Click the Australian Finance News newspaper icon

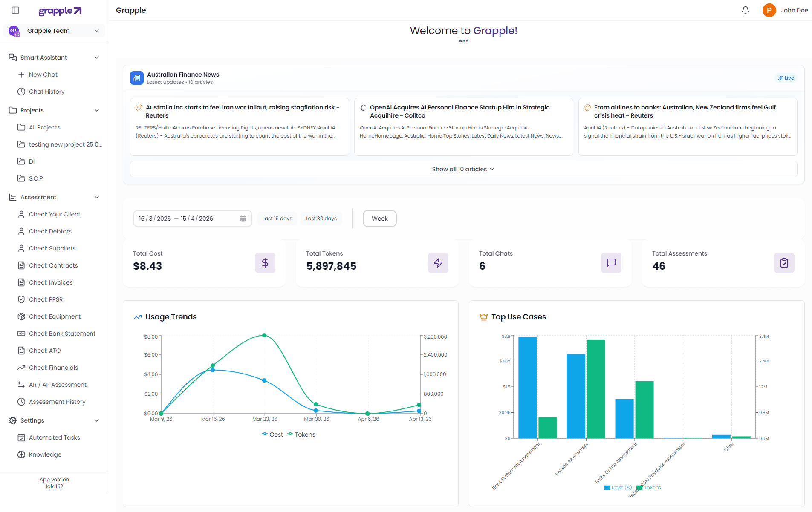coord(137,78)
